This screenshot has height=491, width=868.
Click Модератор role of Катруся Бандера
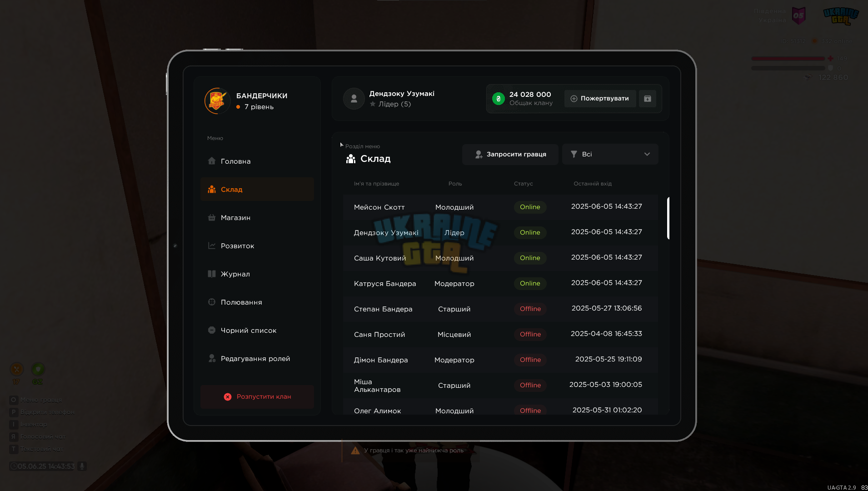[x=454, y=284]
